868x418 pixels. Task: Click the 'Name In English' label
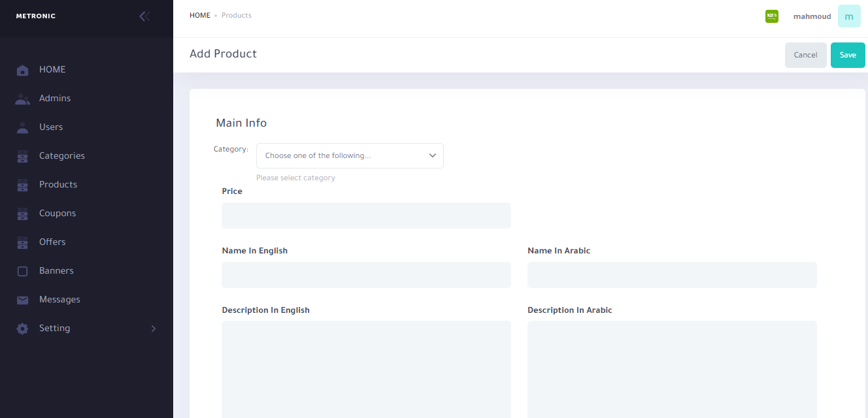point(255,251)
